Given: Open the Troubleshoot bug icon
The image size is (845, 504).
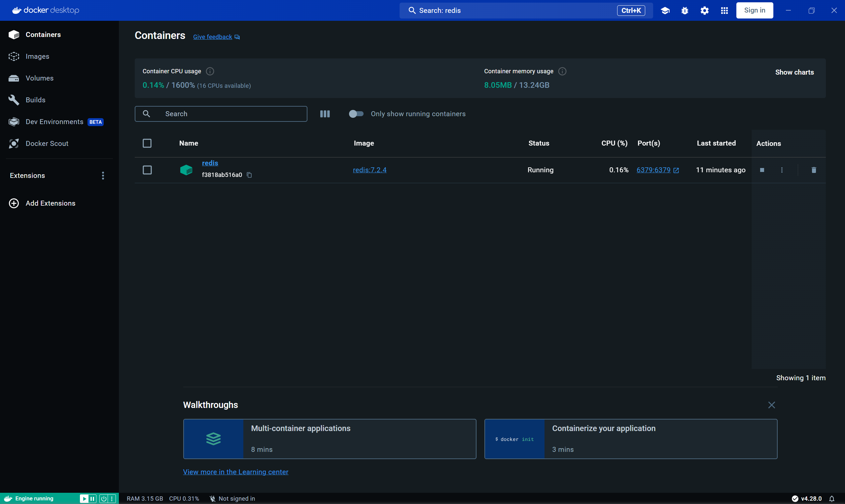Looking at the screenshot, I should coord(685,11).
